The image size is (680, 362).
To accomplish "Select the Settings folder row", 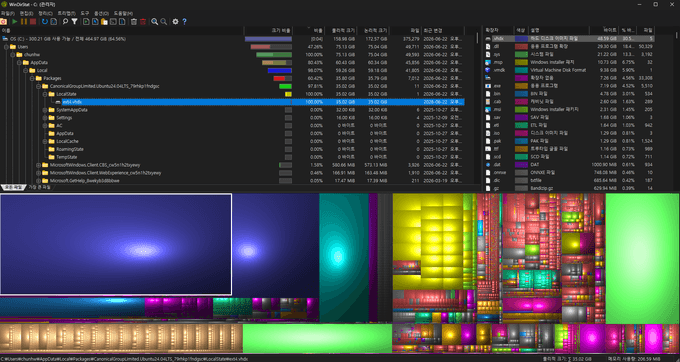I will pyautogui.click(x=232, y=117).
